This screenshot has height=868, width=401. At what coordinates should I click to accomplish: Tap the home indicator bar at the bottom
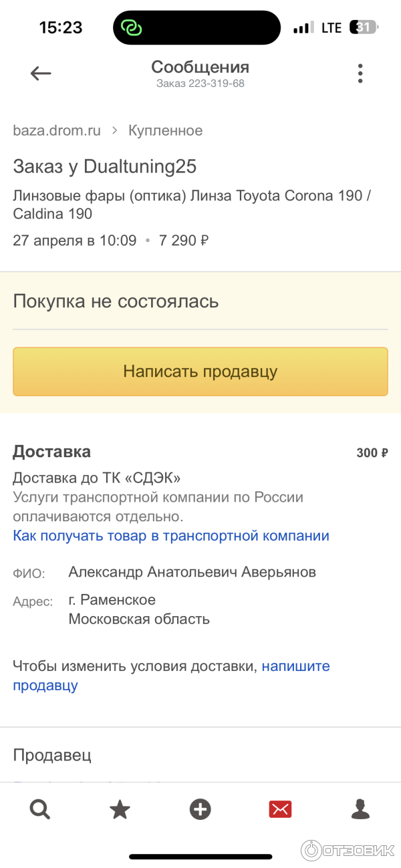200,856
